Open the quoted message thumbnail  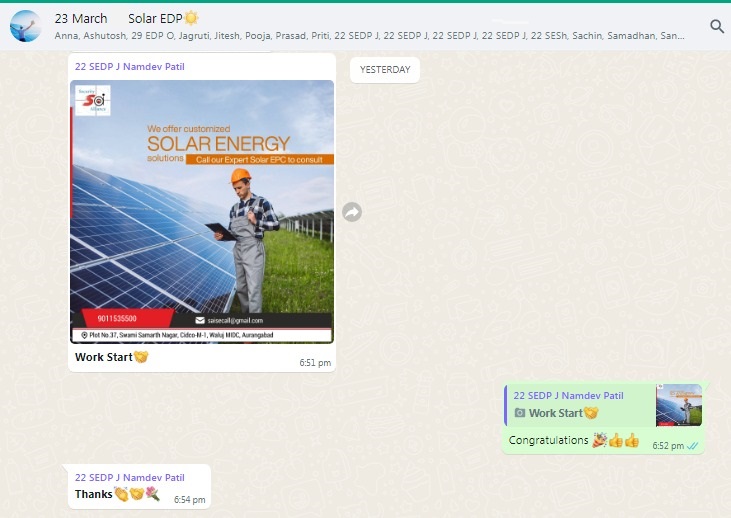tap(679, 405)
